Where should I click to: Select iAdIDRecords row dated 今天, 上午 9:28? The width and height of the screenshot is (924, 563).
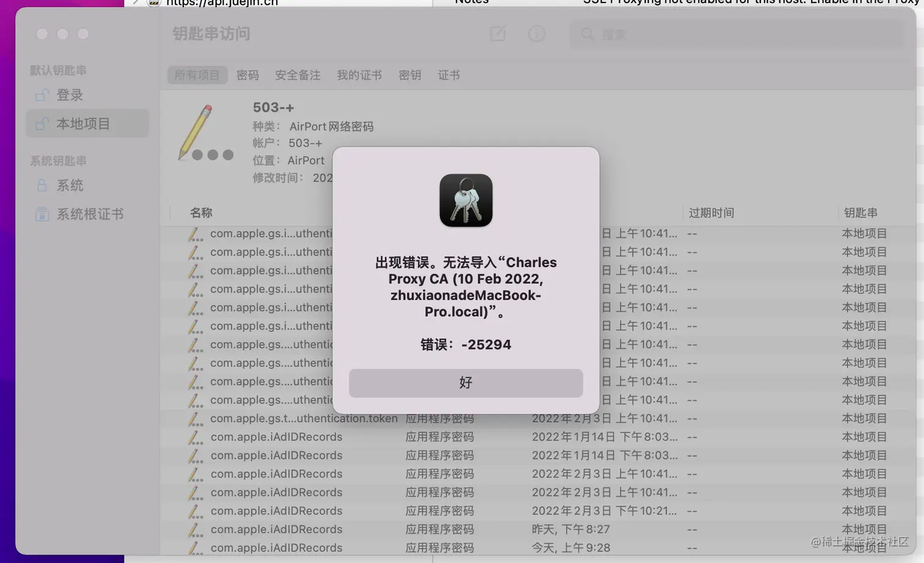tap(538, 548)
